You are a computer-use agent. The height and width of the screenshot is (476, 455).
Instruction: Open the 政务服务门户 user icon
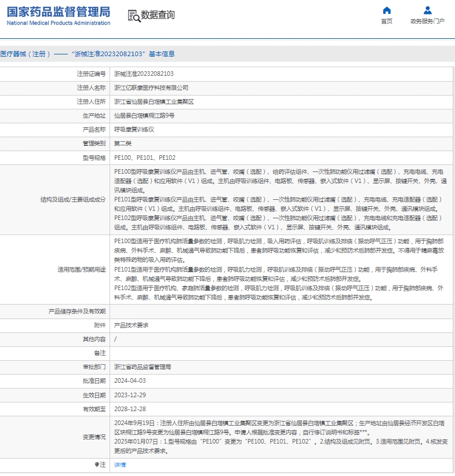point(427,10)
